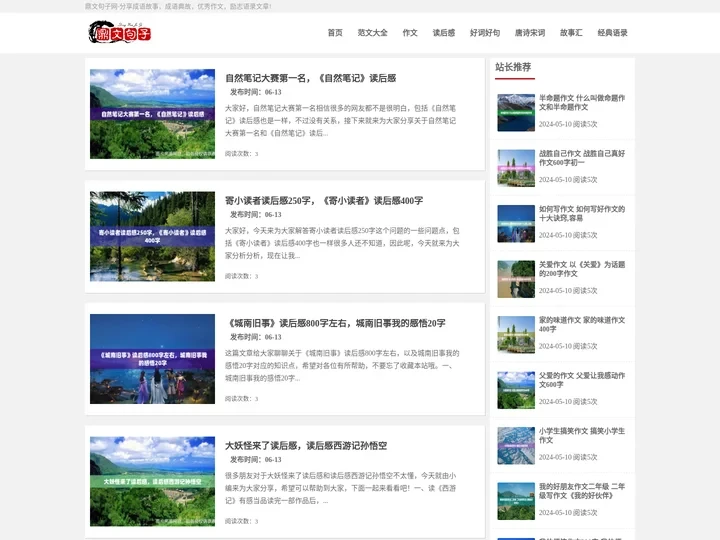Click thumbnail beside 家的味道作文 sidebar item
720x540 pixels.
pyautogui.click(x=516, y=335)
